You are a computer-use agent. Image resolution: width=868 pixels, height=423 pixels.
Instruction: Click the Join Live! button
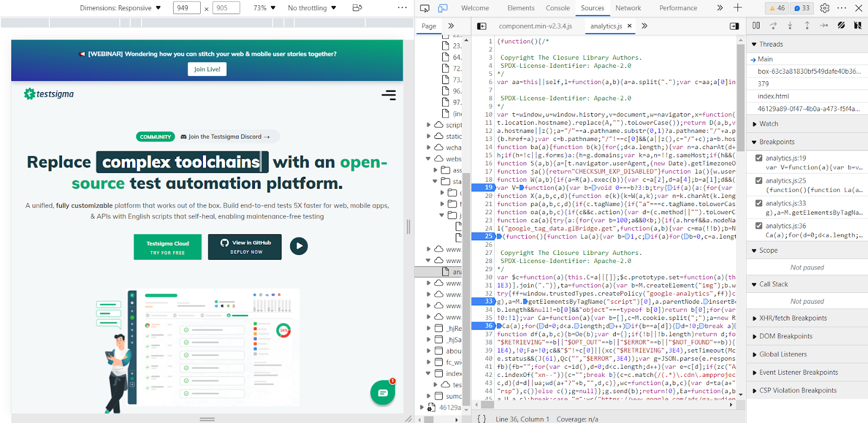point(207,69)
